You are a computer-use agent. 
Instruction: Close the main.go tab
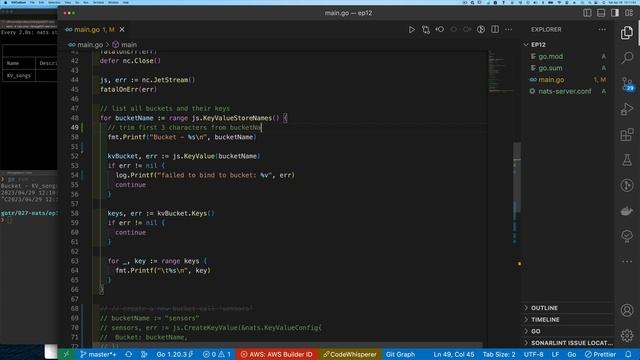[x=122, y=29]
